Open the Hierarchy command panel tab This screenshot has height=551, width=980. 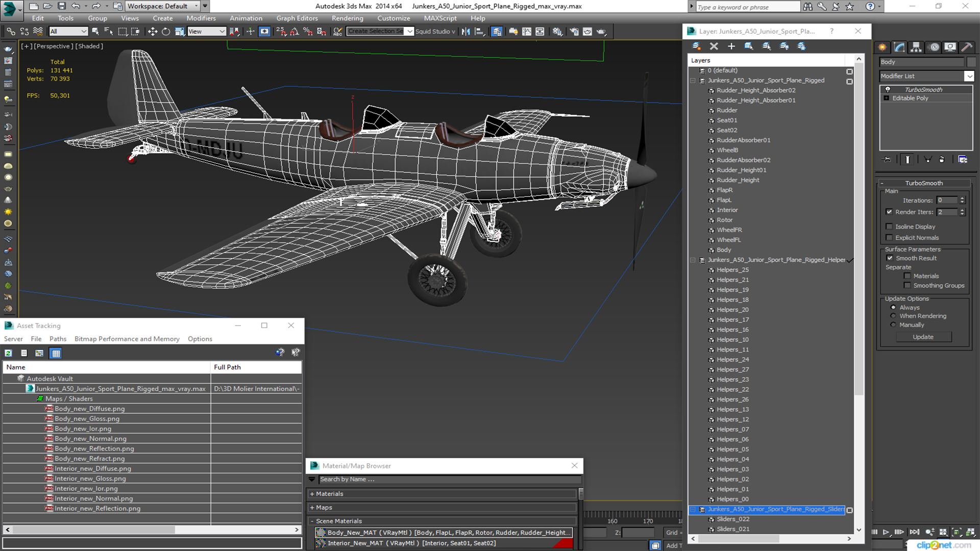[917, 47]
